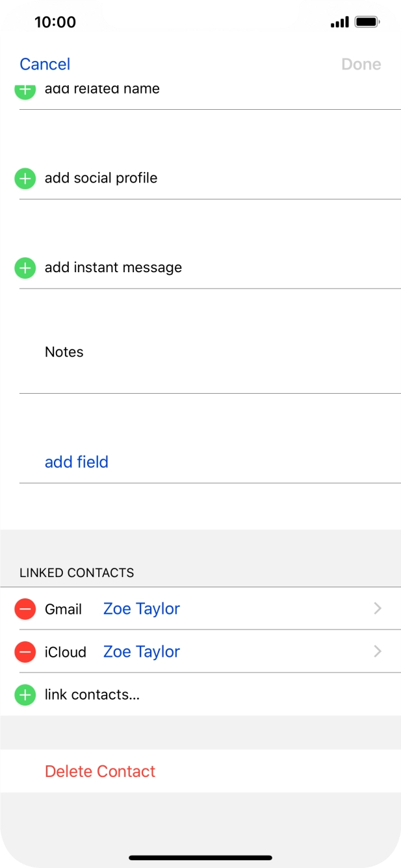This screenshot has width=401, height=868.
Task: Tap the green plus to add related name
Action: tap(25, 90)
